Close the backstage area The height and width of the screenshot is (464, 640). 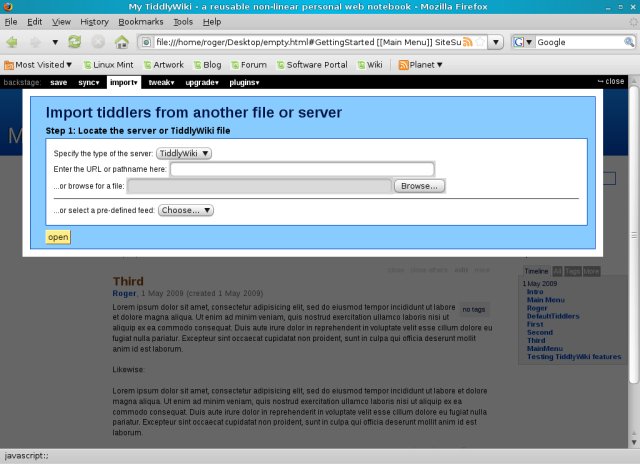pos(610,82)
